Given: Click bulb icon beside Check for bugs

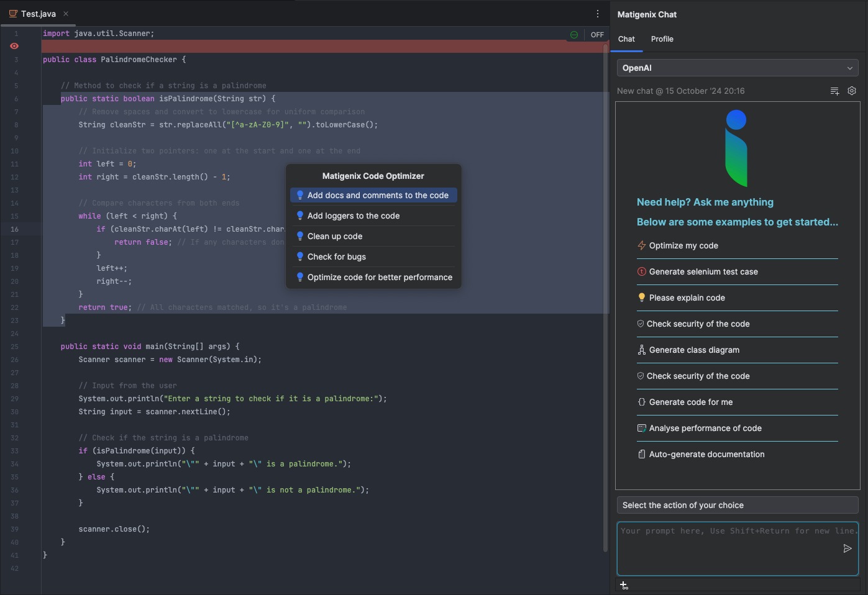Looking at the screenshot, I should 299,257.
